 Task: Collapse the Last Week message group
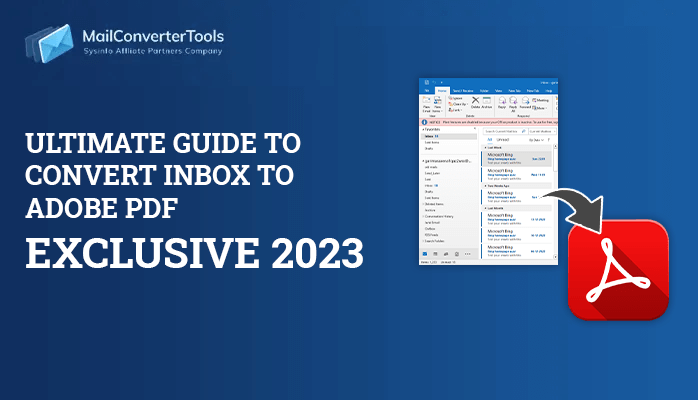(x=486, y=148)
